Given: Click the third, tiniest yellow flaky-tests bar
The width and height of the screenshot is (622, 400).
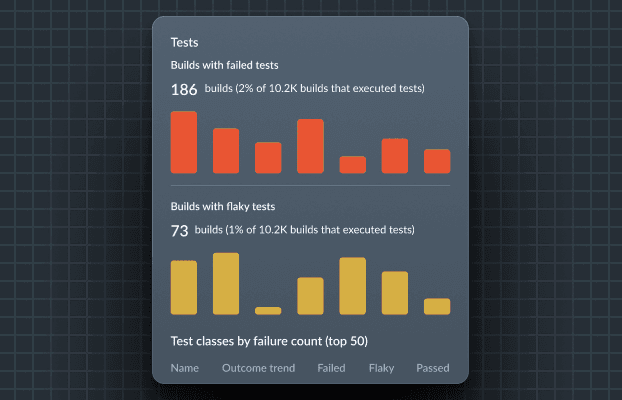Looking at the screenshot, I should pos(268,311).
